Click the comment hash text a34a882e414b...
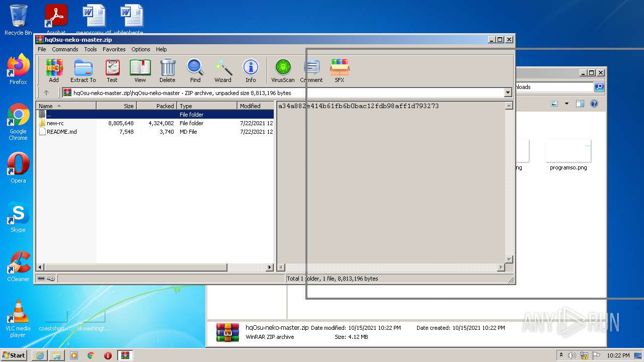Viewport: 644px width, 362px height. click(358, 106)
